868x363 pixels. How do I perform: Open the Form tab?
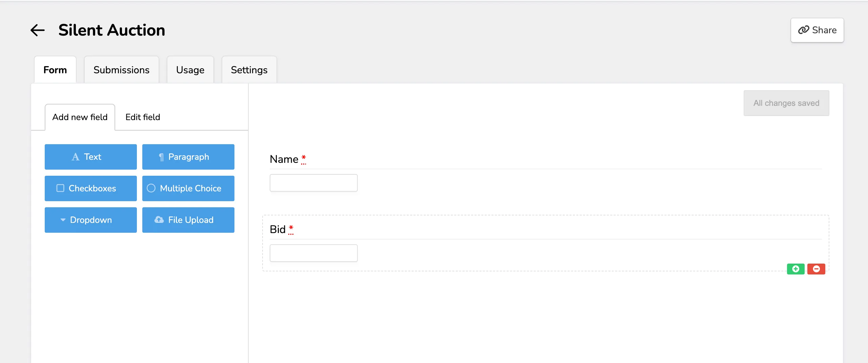point(55,70)
